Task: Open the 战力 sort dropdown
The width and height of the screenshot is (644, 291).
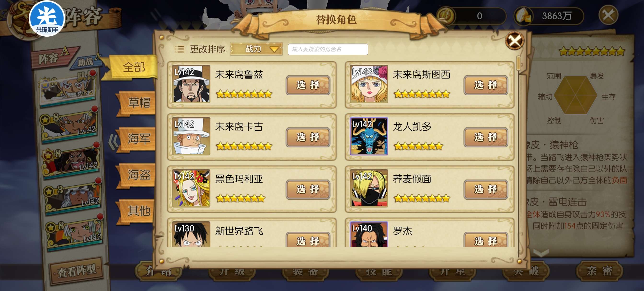Action: click(257, 49)
